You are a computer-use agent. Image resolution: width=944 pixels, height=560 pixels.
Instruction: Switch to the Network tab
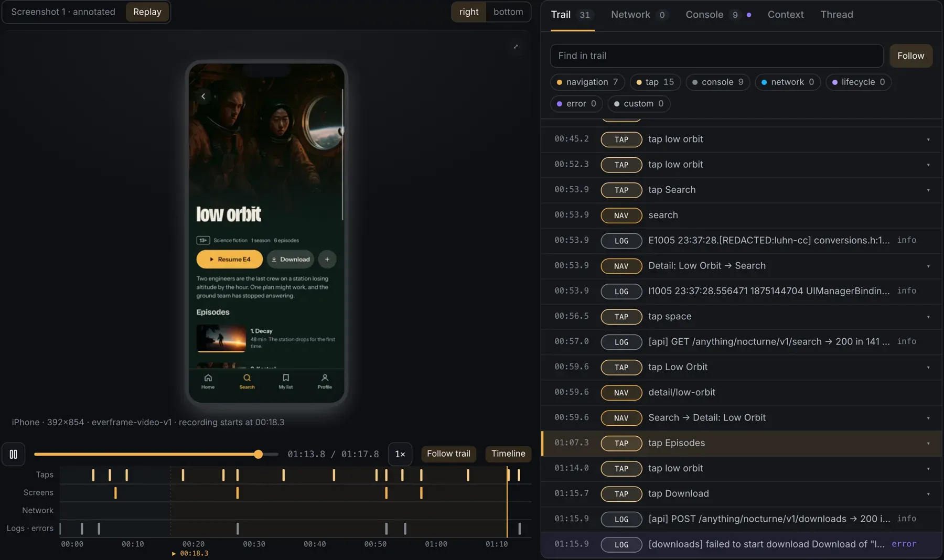click(639, 15)
